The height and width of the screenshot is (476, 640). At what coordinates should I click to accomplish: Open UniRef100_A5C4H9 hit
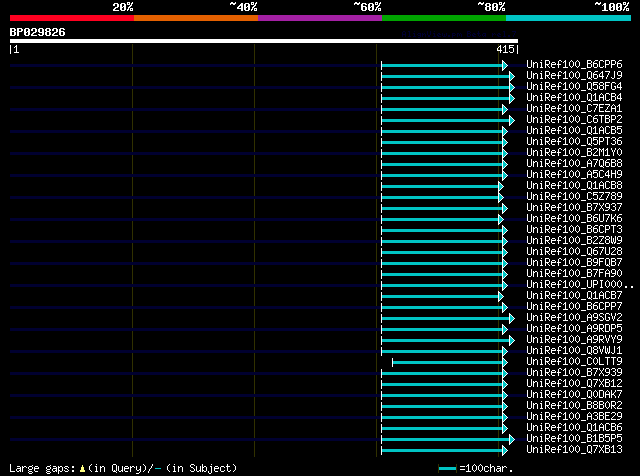574,175
